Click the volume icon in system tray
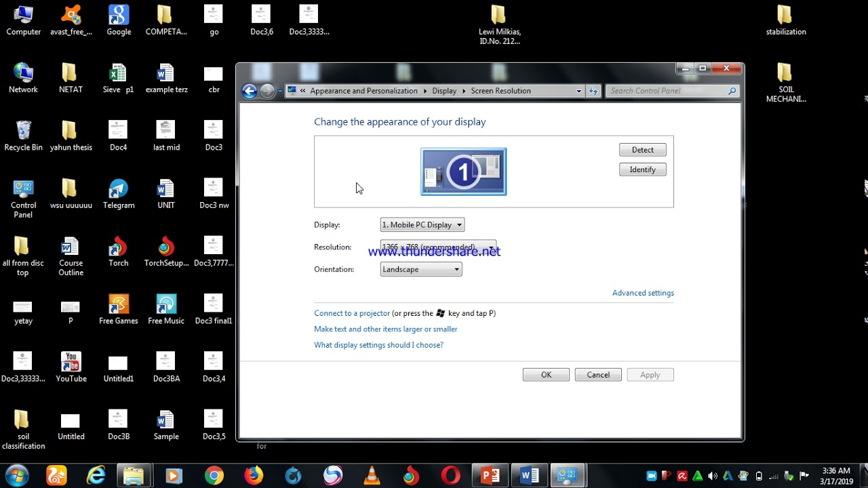868x488 pixels. point(714,476)
